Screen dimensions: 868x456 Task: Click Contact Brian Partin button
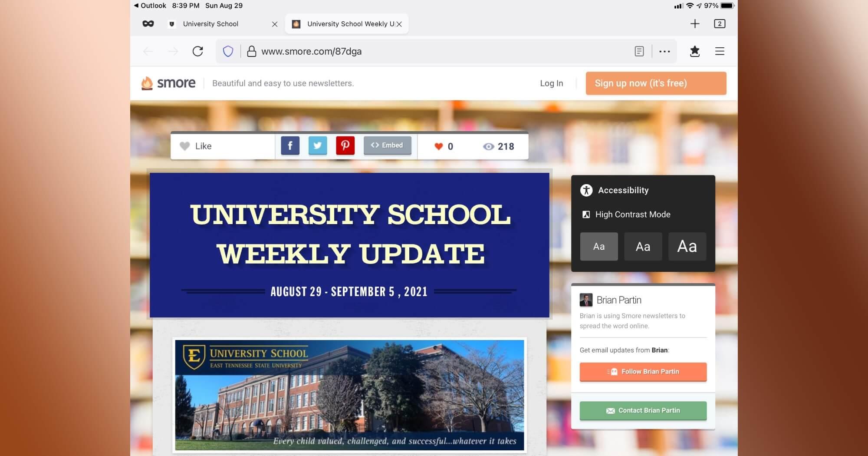point(643,410)
